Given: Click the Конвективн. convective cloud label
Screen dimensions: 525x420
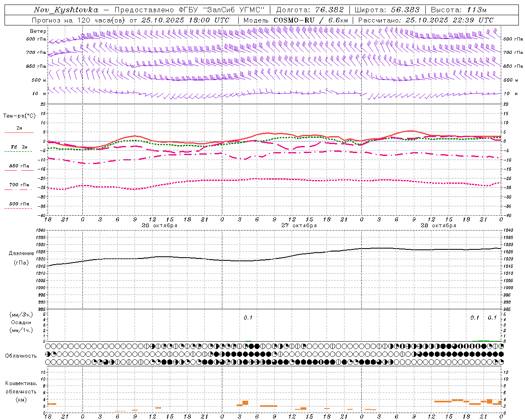Looking at the screenshot, I should (x=21, y=383).
